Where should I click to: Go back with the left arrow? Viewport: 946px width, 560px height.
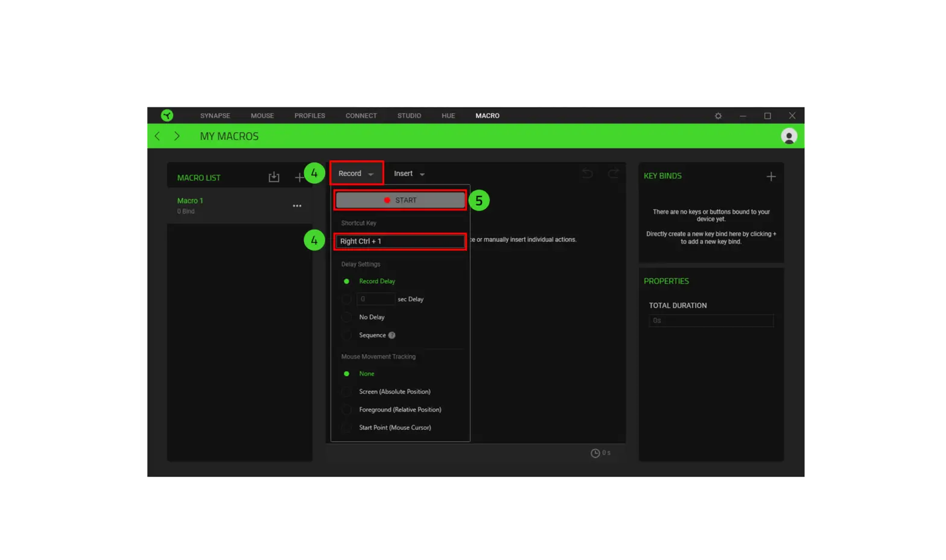(x=157, y=136)
